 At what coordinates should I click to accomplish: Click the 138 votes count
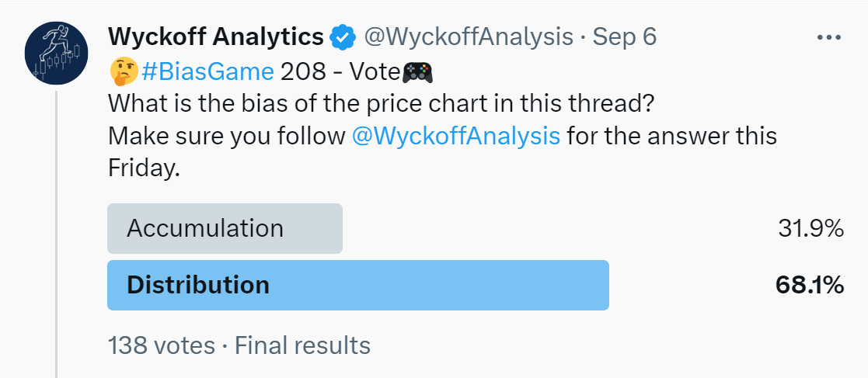click(x=162, y=345)
